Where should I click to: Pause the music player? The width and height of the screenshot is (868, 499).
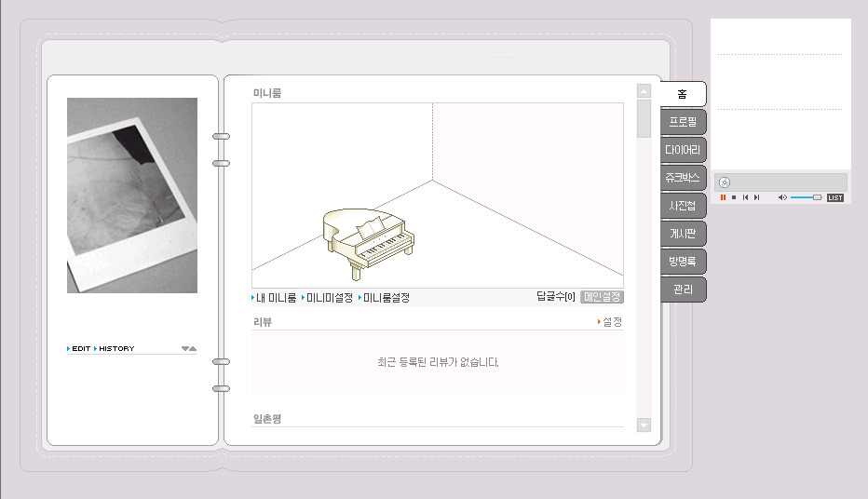click(x=723, y=197)
